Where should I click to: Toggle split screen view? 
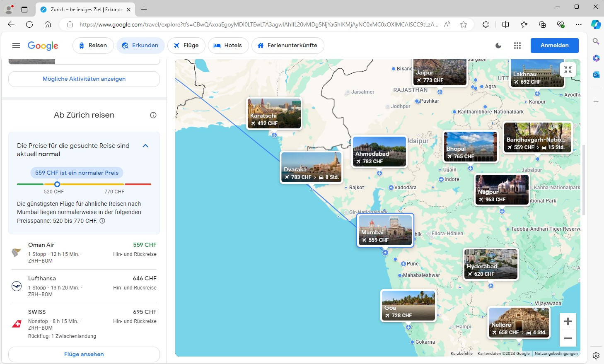505,24
